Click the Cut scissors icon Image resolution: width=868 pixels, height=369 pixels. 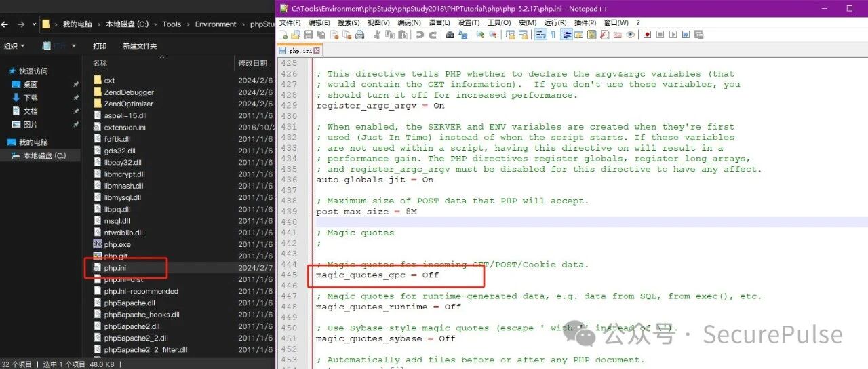[x=376, y=35]
